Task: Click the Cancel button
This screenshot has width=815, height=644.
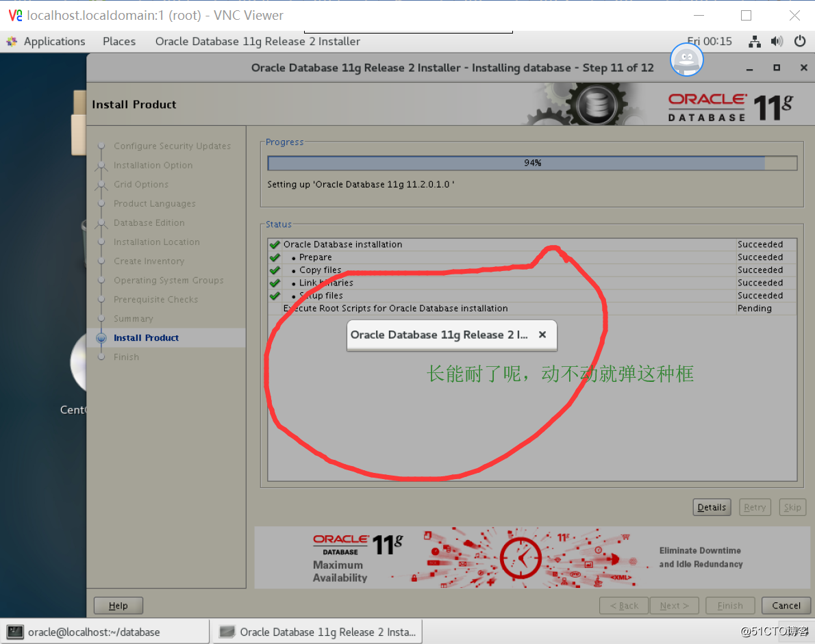Action: (x=786, y=606)
